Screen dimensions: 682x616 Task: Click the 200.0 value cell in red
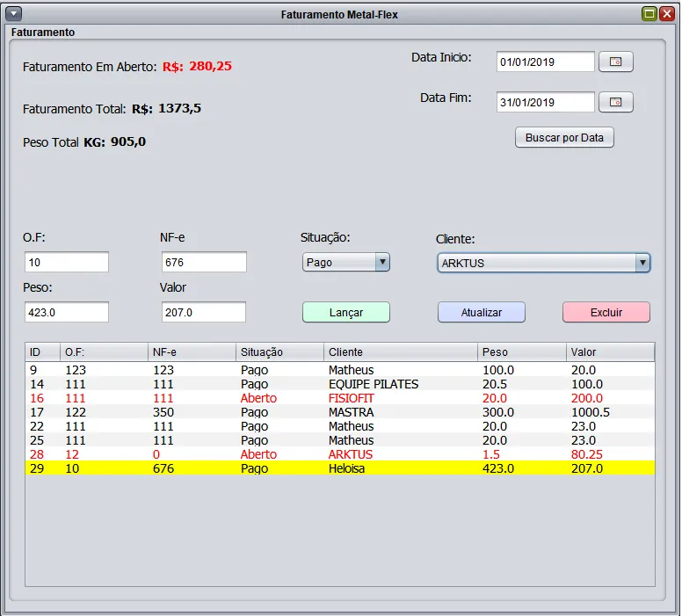tap(610, 398)
